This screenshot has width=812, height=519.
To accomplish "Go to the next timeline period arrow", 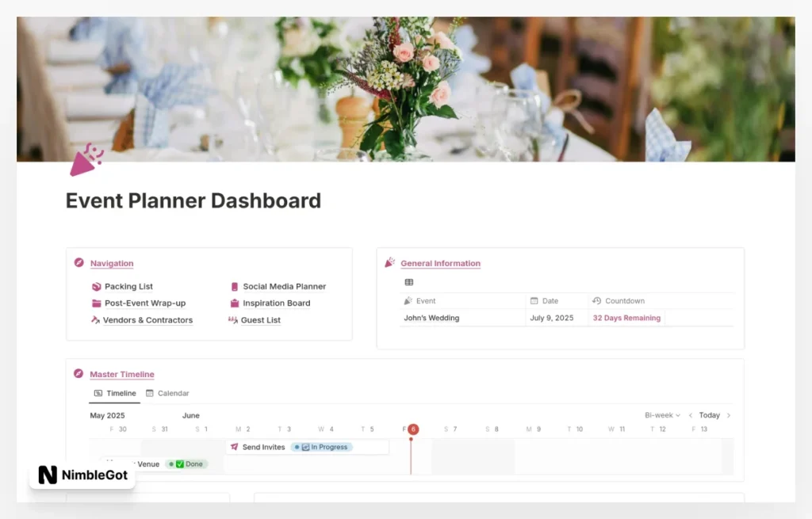I will point(729,415).
